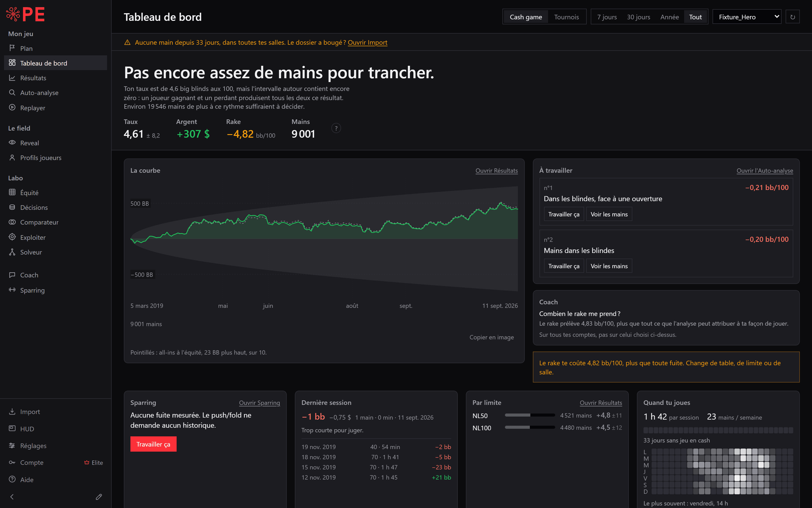Open Exploiter via its target icon
The image size is (812, 508).
[x=12, y=237]
